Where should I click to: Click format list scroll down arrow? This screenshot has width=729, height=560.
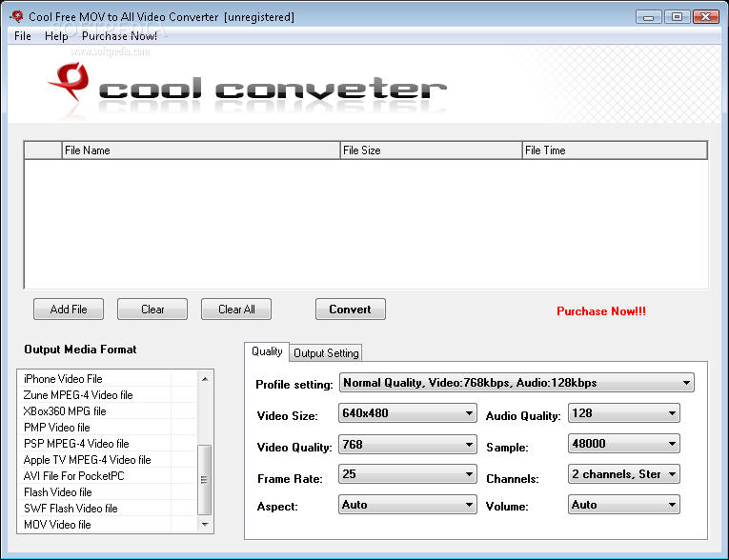point(205,524)
